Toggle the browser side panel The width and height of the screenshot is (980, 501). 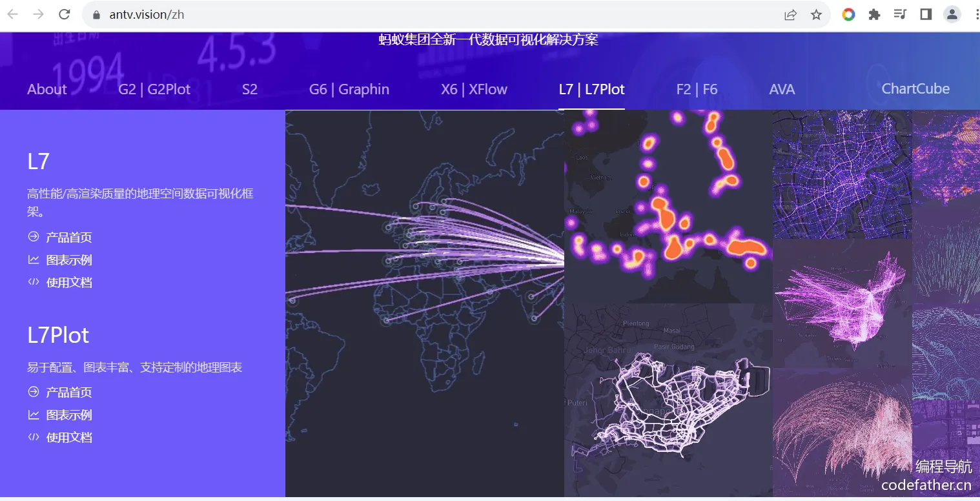926,14
